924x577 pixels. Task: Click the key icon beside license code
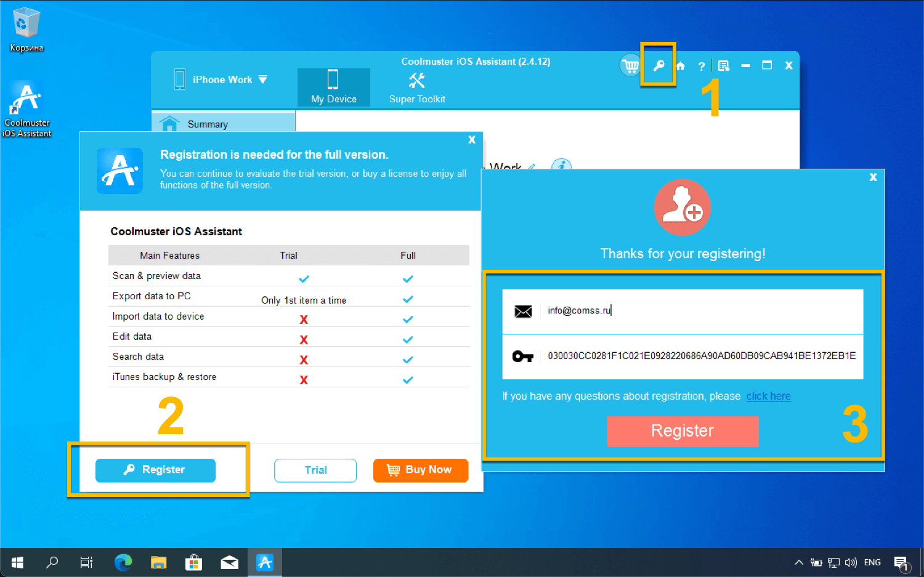pos(523,357)
